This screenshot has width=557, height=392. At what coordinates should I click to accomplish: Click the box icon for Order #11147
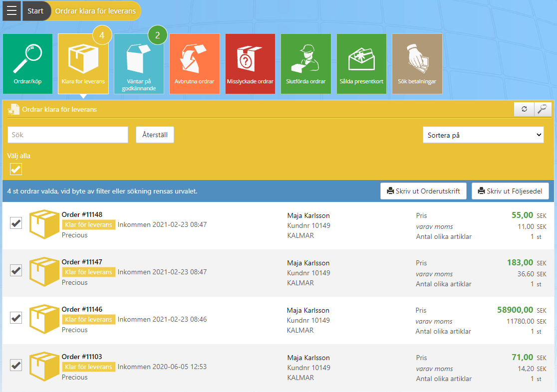(44, 272)
